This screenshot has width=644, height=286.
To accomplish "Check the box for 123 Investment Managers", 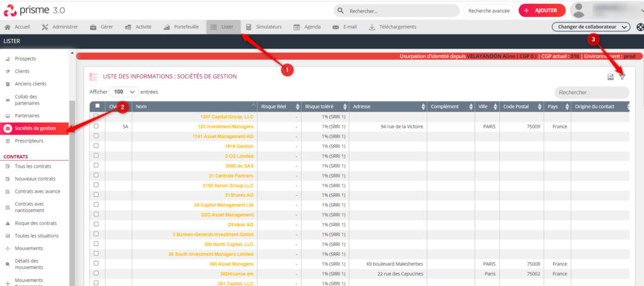I will pyautogui.click(x=96, y=127).
